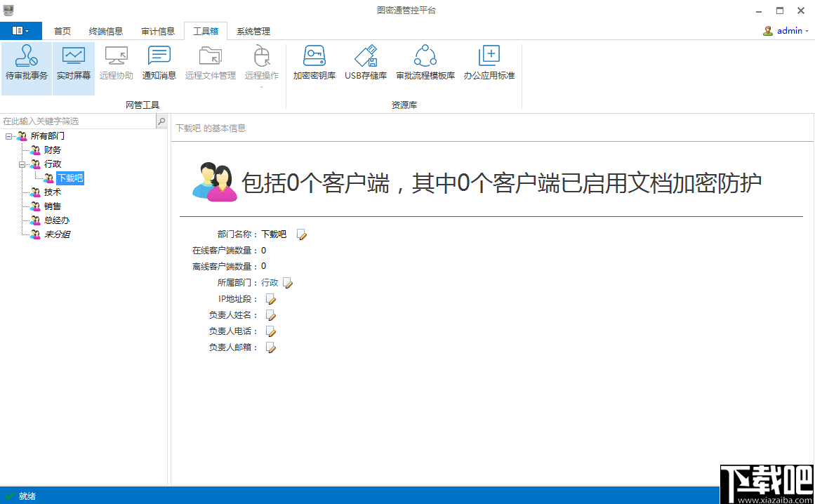815x504 pixels.
Task: Switch to the 审计信息 tab
Action: click(158, 30)
